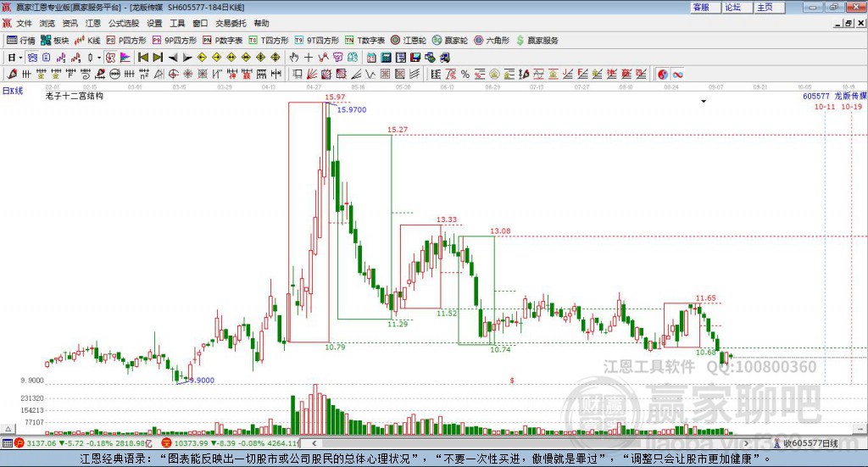This screenshot has height=467, width=868.
Task: Open the 9T四方形 tool
Action: 317,41
